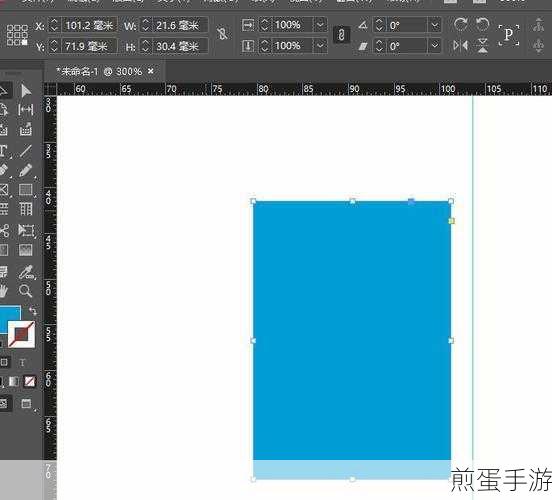Click the top-center handle of the rectangle
The width and height of the screenshot is (552, 500).
pos(352,201)
